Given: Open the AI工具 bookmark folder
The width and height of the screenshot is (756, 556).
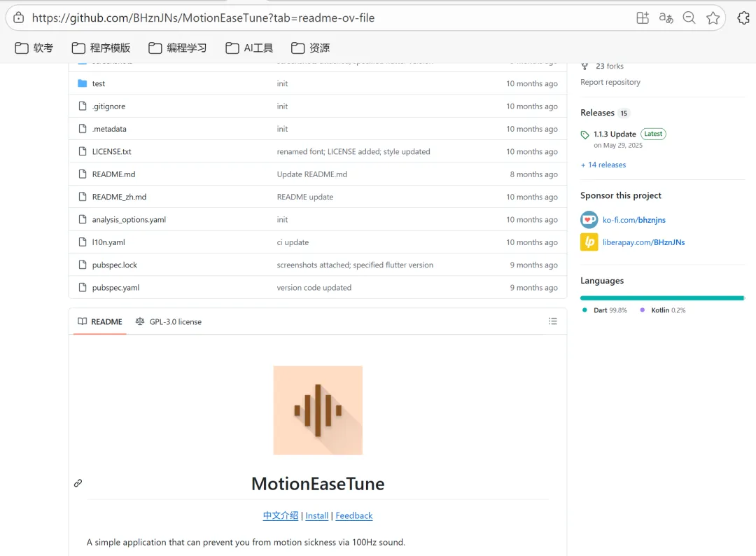Looking at the screenshot, I should pyautogui.click(x=249, y=48).
